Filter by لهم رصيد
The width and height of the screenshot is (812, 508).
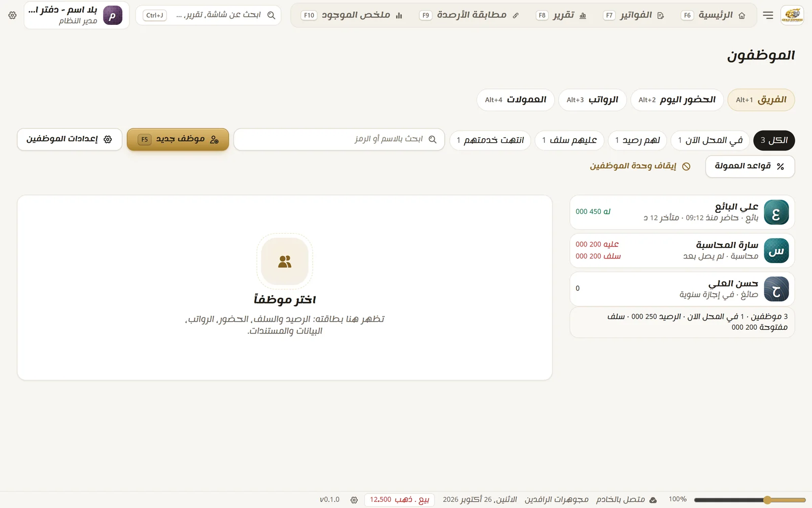tap(637, 140)
